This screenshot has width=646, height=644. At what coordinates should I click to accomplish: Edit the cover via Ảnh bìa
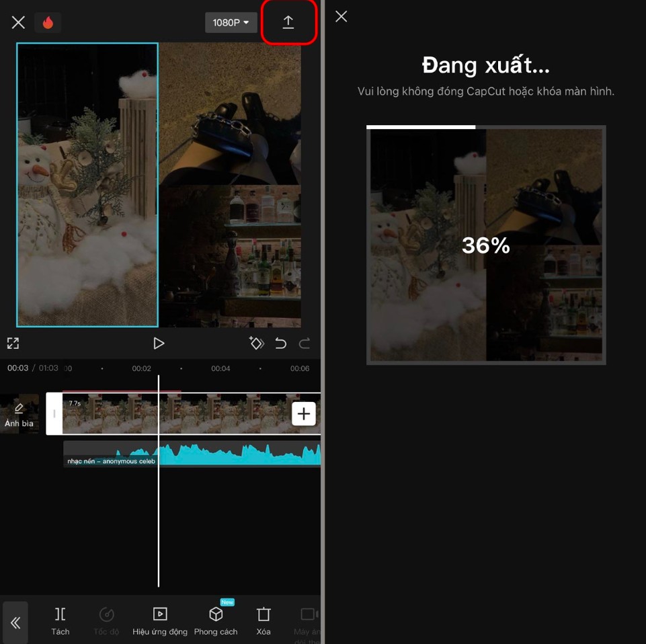(x=19, y=414)
